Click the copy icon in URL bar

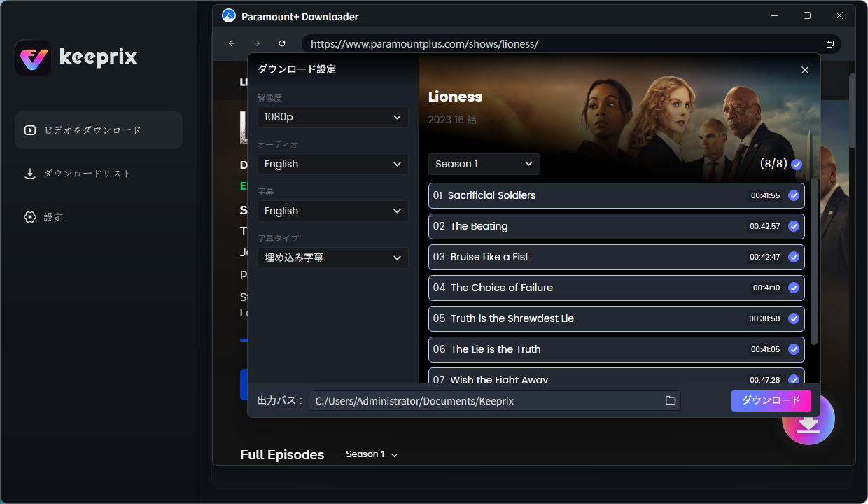point(829,44)
